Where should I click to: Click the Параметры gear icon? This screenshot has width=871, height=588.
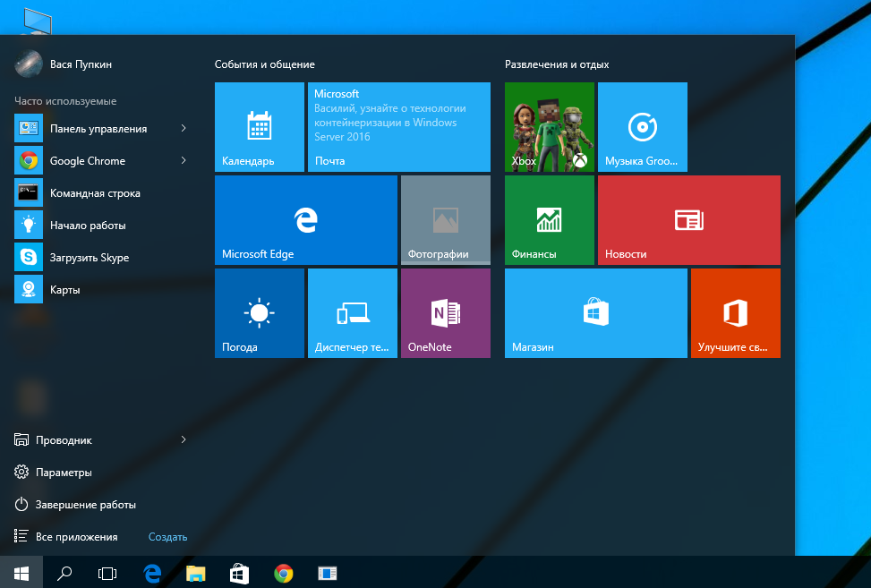click(21, 472)
